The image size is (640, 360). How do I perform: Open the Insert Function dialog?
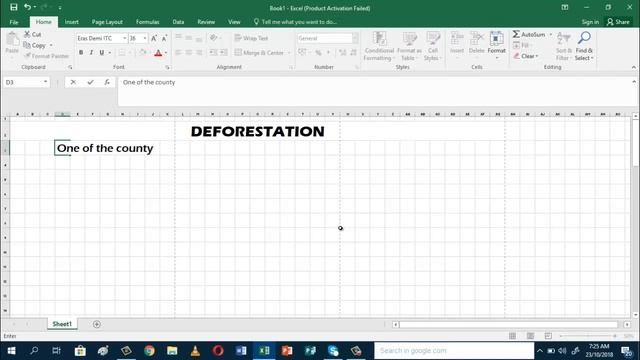(x=107, y=82)
